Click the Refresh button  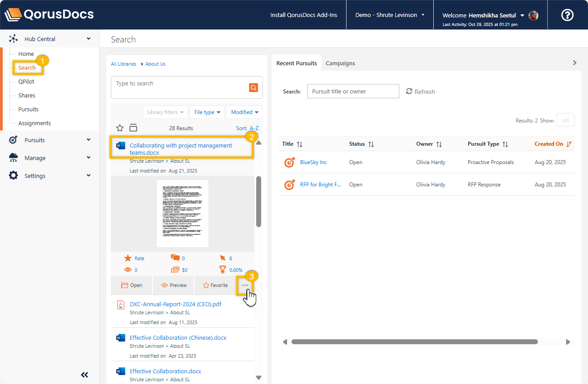[420, 92]
